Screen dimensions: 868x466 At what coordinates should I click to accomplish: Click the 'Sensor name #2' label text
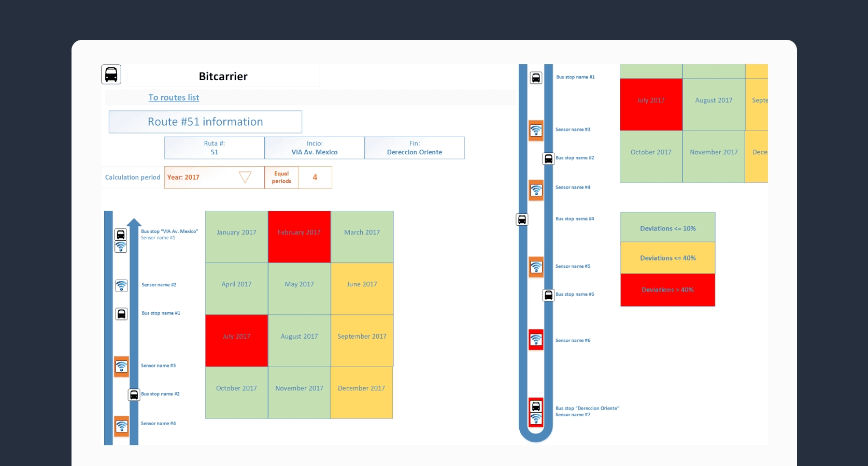[159, 285]
